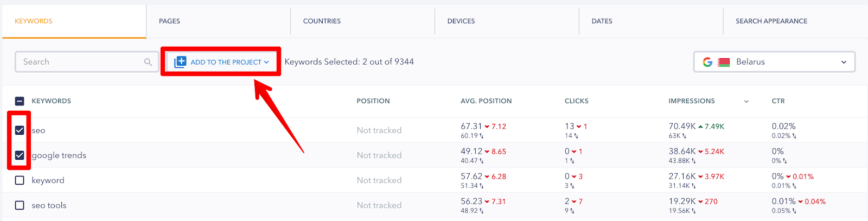Click the sort arrows beside 63K impressions
This screenshot has width=868, height=221.
click(x=684, y=136)
